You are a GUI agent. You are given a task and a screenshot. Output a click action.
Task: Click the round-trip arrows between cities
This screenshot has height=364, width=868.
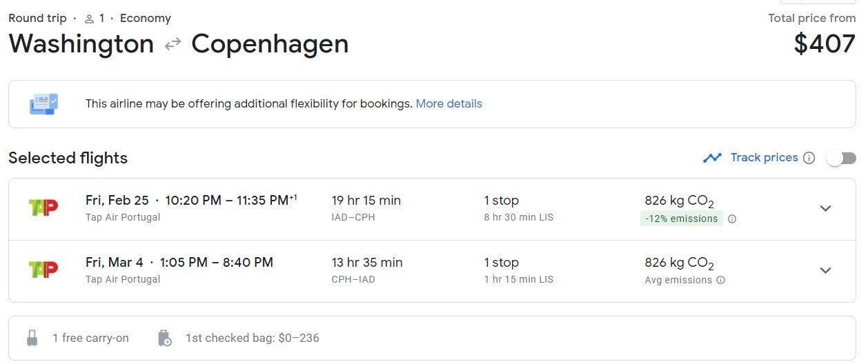(172, 45)
